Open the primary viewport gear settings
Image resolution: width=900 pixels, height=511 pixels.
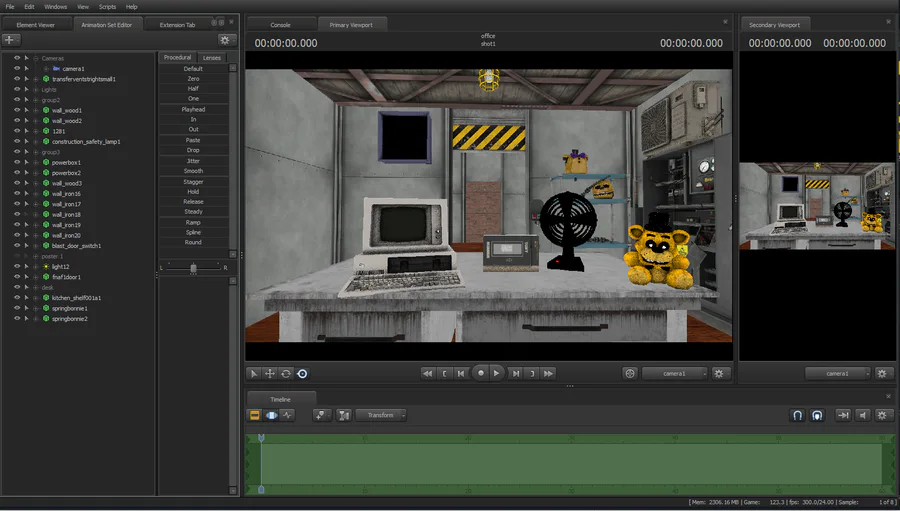point(719,374)
